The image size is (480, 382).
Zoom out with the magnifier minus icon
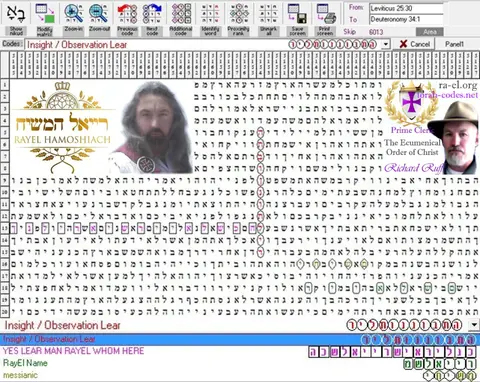point(99,18)
